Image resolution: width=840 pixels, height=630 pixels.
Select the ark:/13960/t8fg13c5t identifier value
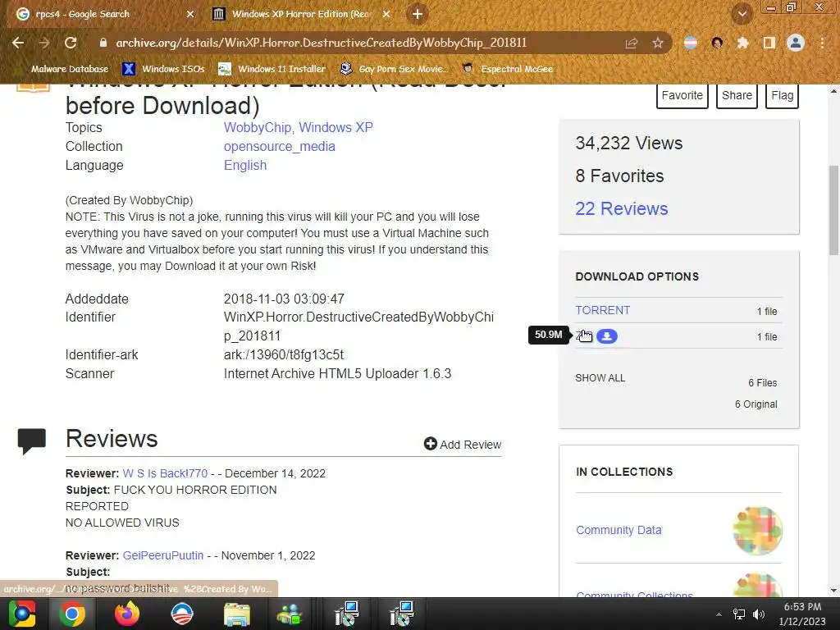point(284,355)
